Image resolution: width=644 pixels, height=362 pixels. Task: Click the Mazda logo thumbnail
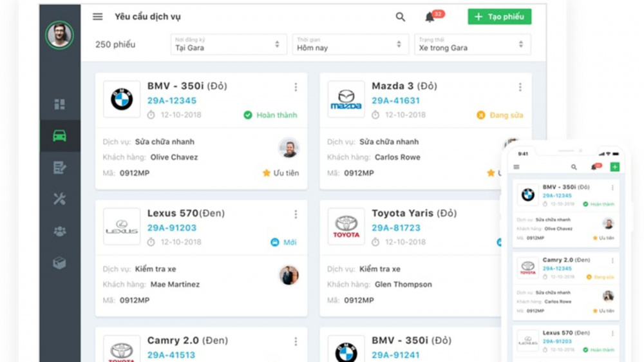click(x=346, y=99)
